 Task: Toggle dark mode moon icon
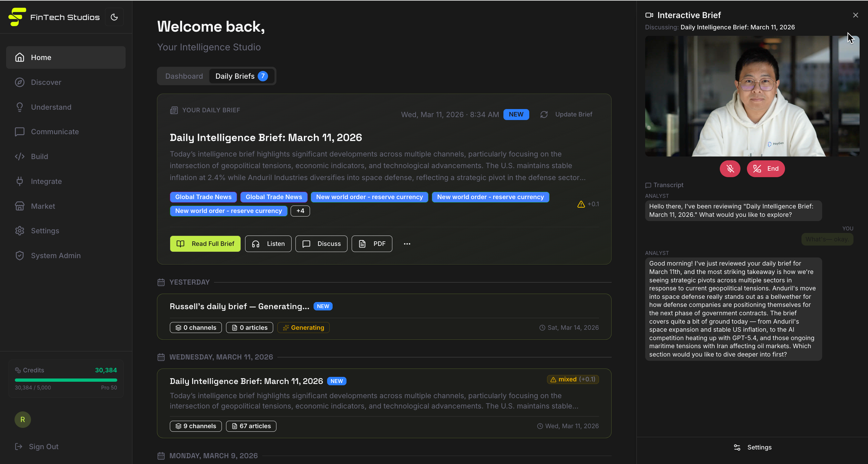pyautogui.click(x=114, y=17)
